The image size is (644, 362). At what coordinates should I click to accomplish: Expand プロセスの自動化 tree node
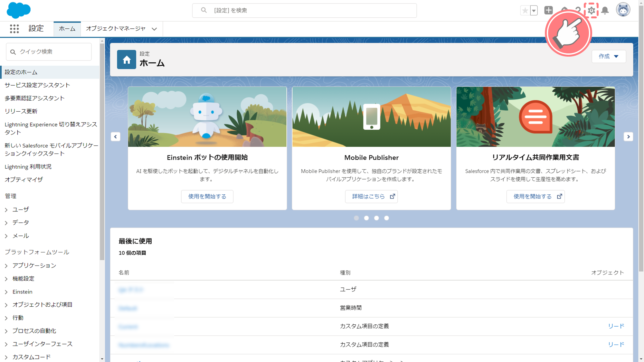pos(6,331)
